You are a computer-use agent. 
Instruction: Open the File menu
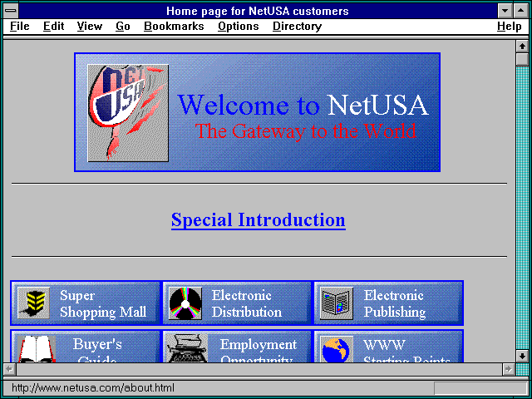[20, 27]
